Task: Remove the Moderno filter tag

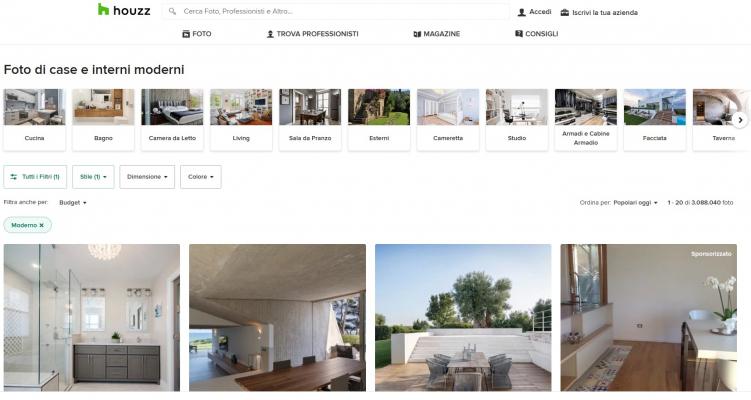Action: click(42, 225)
